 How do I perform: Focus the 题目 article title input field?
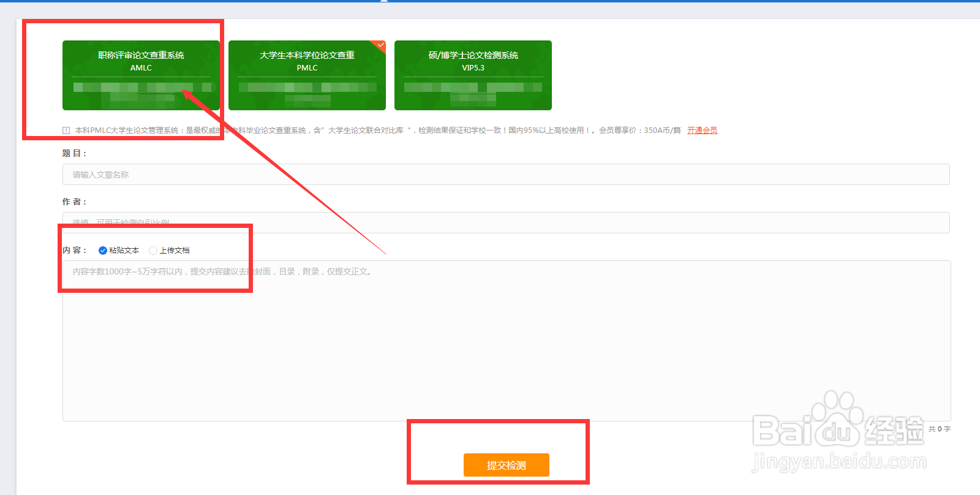(506, 175)
